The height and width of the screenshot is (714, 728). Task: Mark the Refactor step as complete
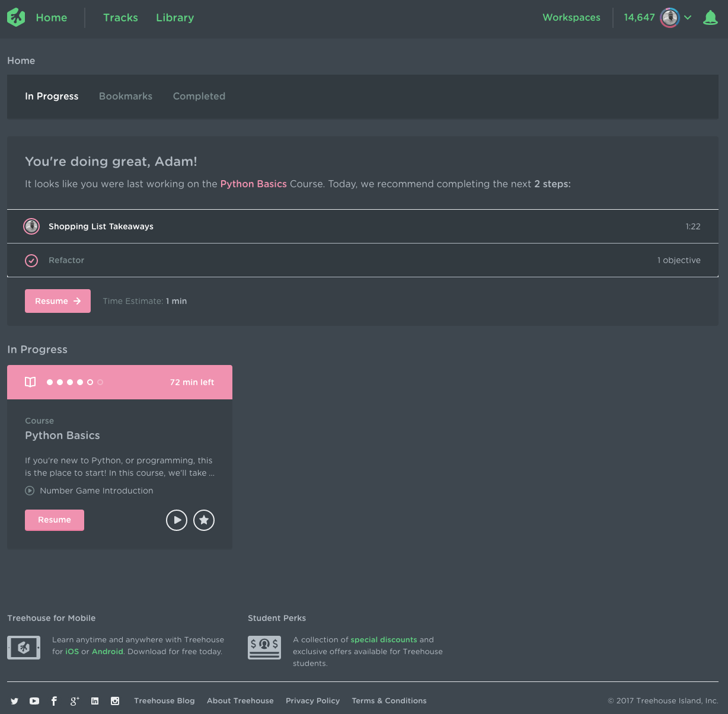click(31, 260)
